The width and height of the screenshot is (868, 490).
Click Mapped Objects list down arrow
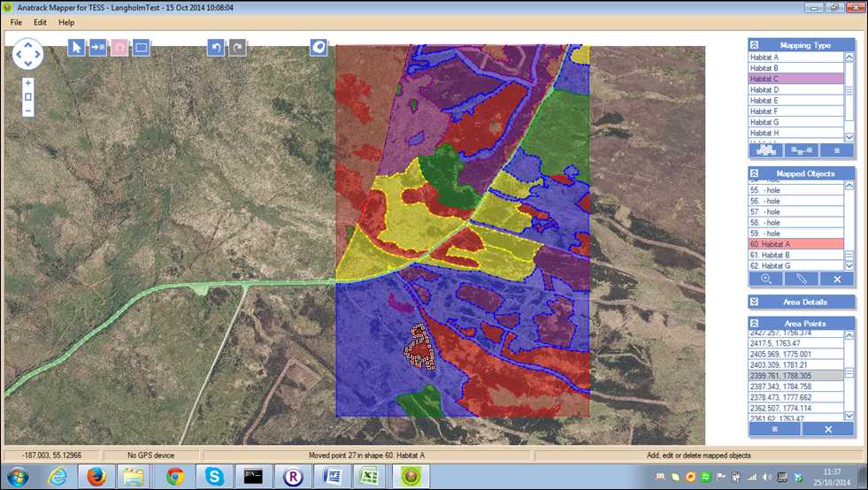849,265
